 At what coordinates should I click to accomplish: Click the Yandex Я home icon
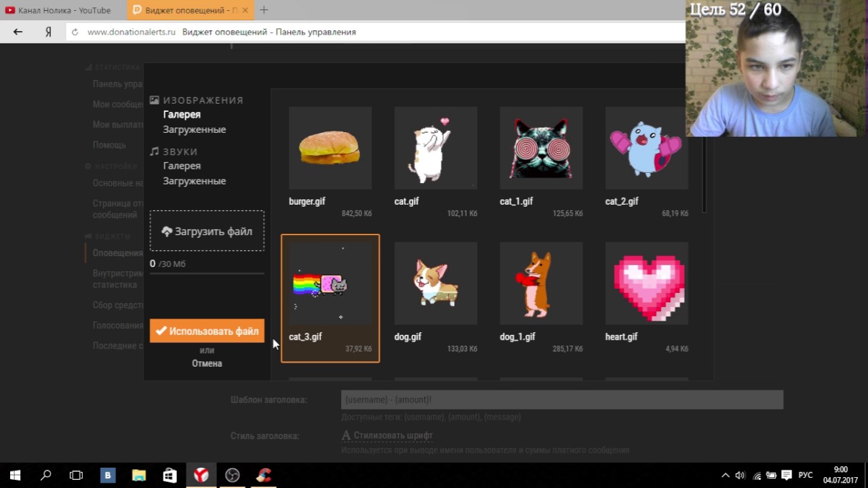(48, 32)
